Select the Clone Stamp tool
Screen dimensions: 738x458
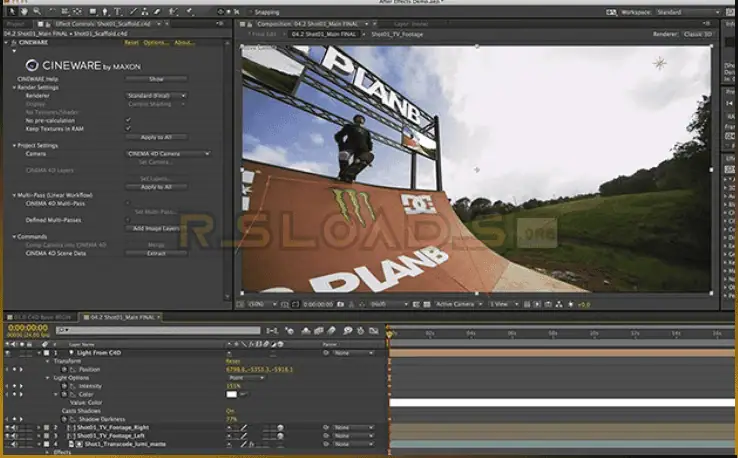145,12
